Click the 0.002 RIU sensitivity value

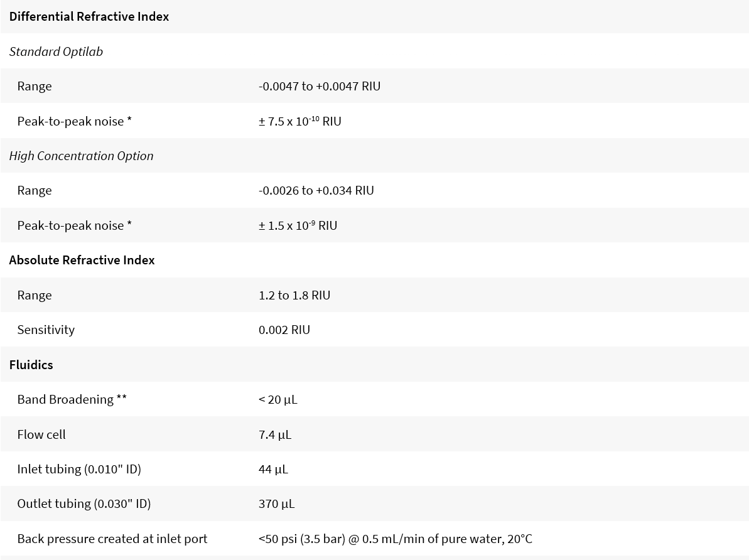284,330
